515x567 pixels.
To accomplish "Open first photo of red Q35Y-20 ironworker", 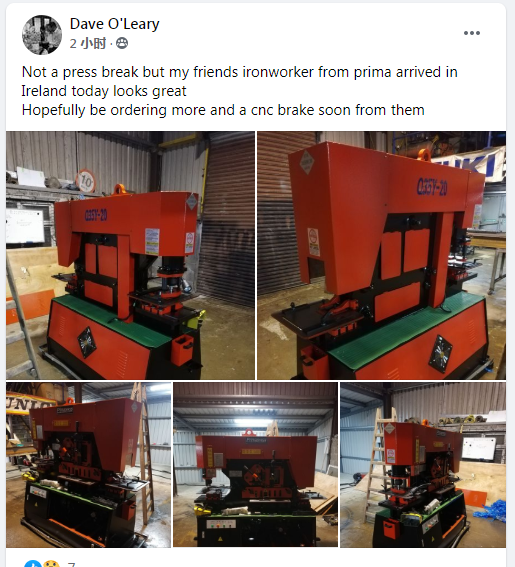I will coord(130,255).
